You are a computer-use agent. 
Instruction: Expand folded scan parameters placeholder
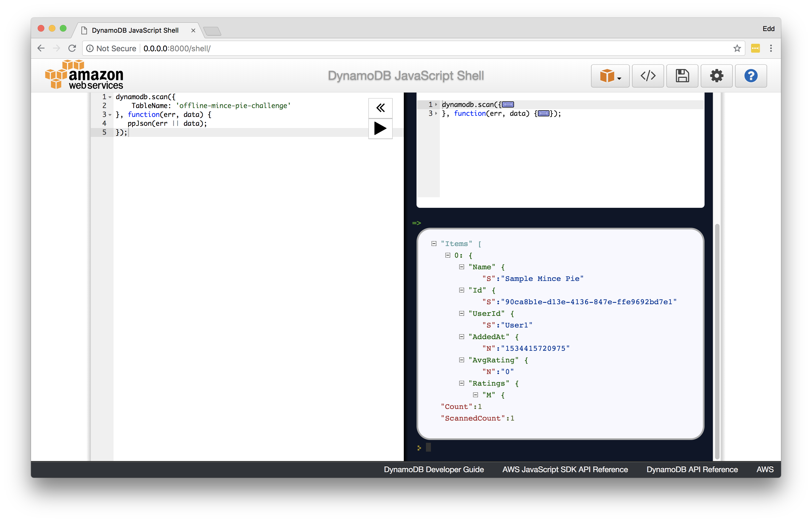pos(507,104)
